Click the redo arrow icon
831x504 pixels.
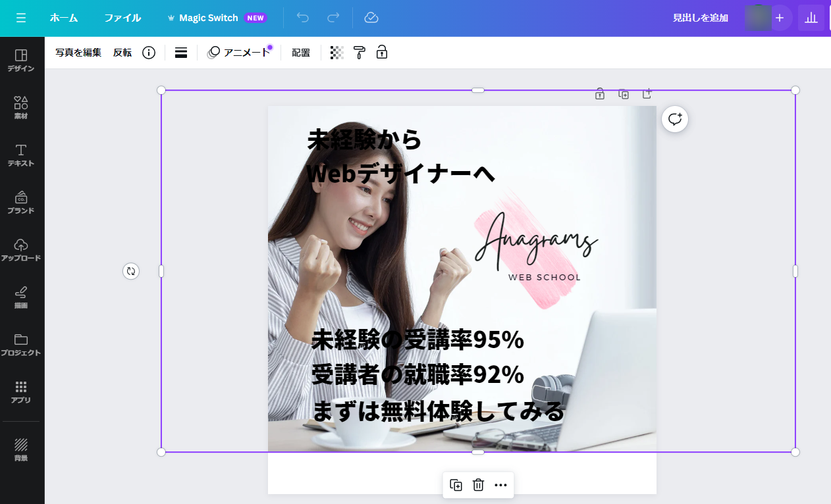coord(334,18)
